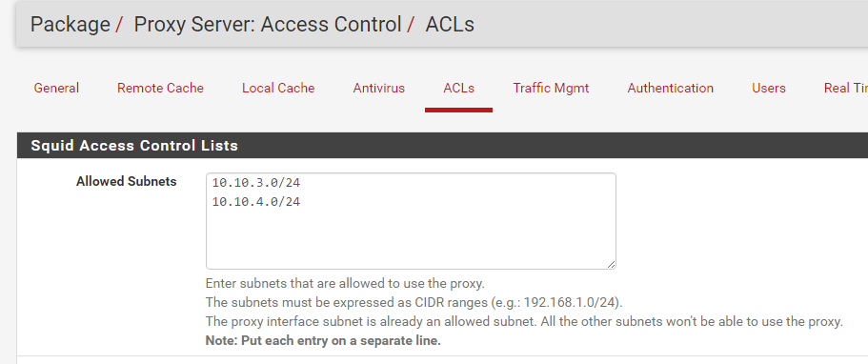
Task: Go to the Local Cache tab
Action: 278,88
